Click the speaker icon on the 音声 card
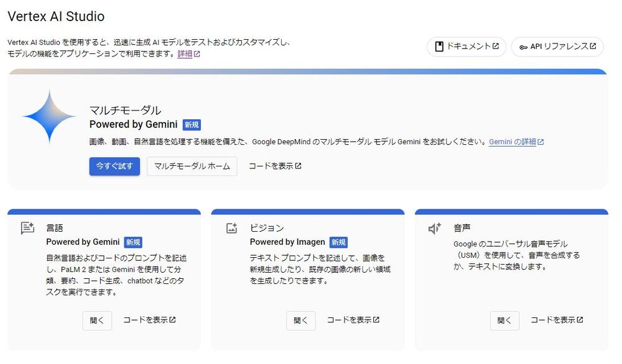Viewport: 622px width, 364px height. (x=434, y=229)
